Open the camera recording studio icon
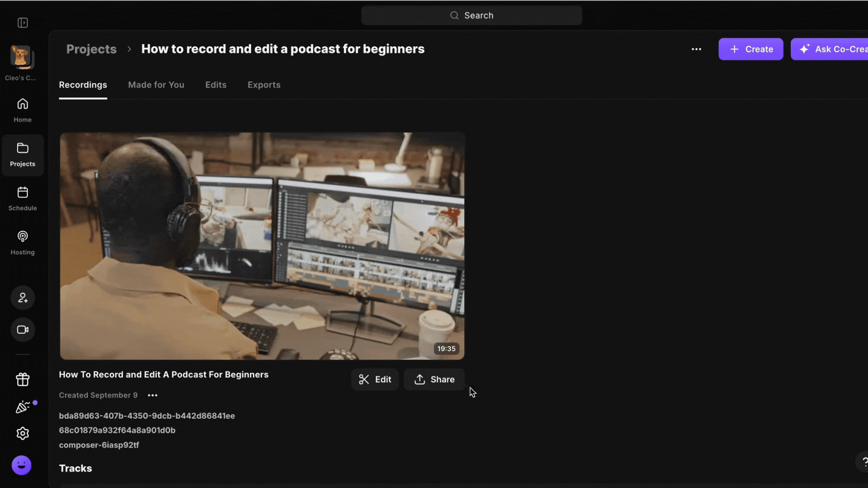The height and width of the screenshot is (488, 868). [23, 330]
